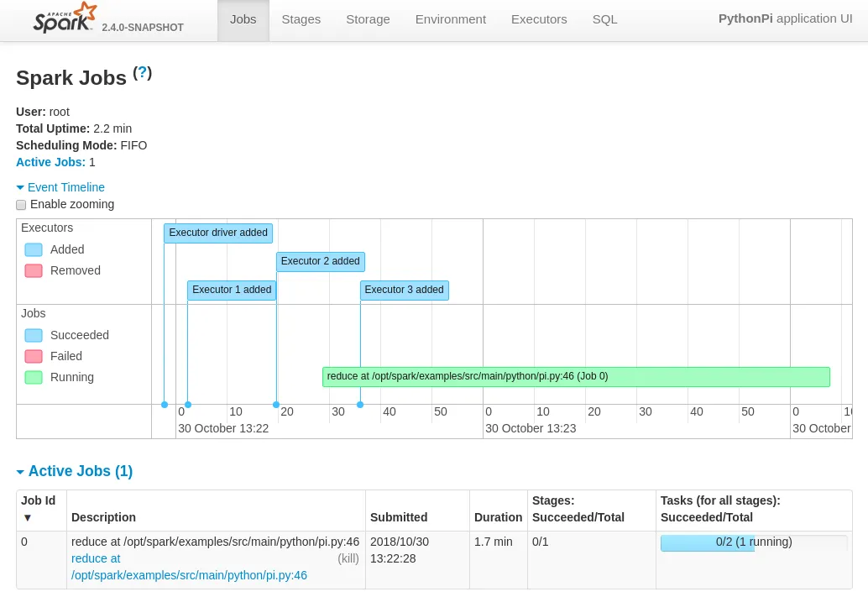This screenshot has height=597, width=868.
Task: Click the 2.4.0-SNAPSHOT version label
Action: pos(143,28)
